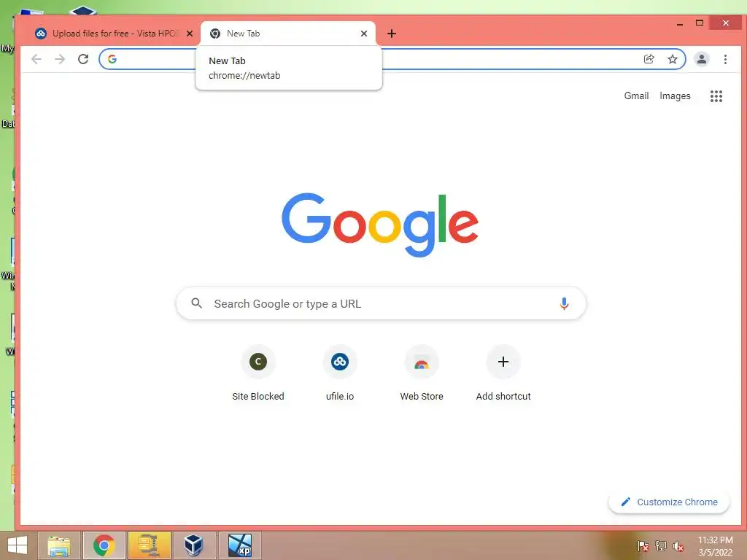Open the ufile.io shortcut

click(340, 373)
